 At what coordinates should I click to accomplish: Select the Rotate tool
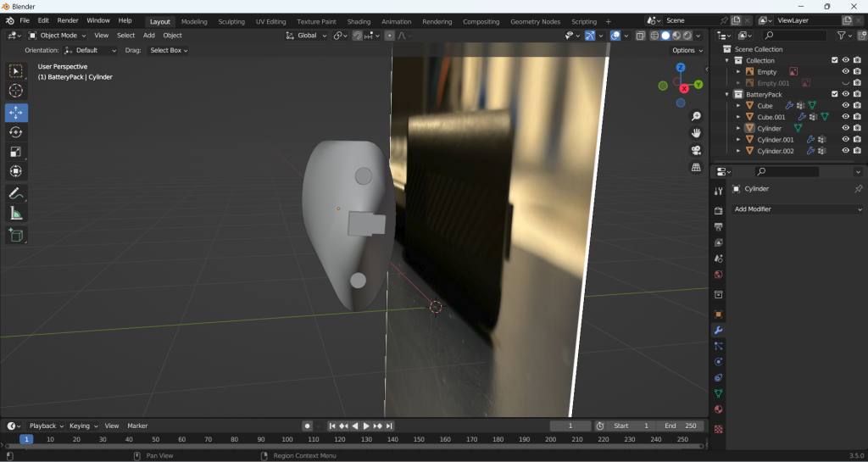point(16,132)
